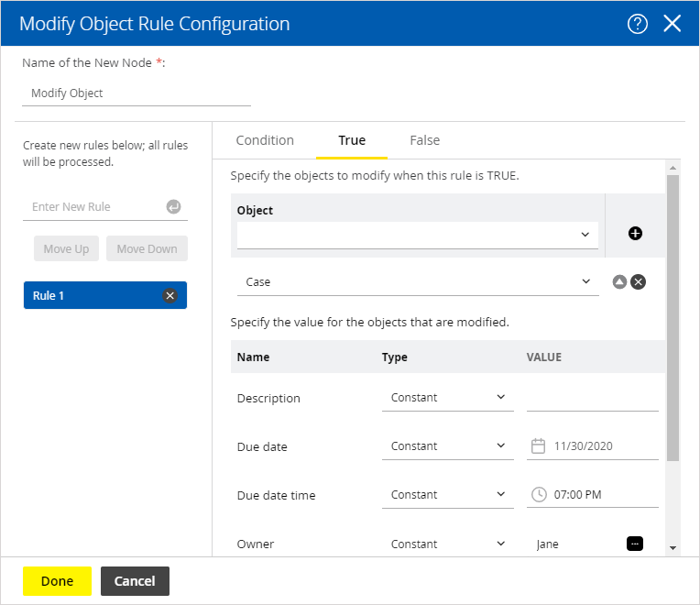Screen dimensions: 700x605
Task: Click the scrollbar up arrow
Action: (673, 168)
